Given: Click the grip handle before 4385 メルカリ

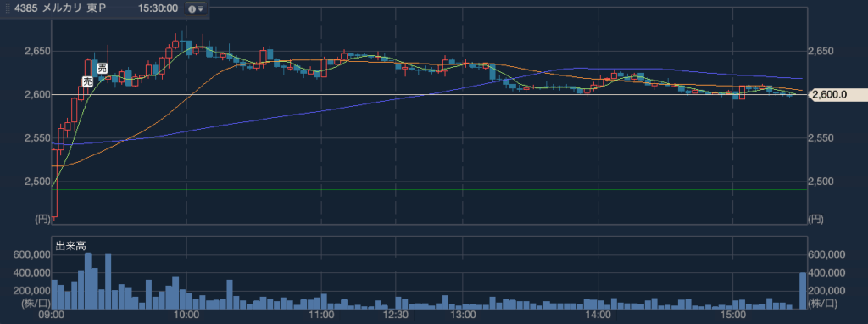Looking at the screenshot, I should click(7, 8).
